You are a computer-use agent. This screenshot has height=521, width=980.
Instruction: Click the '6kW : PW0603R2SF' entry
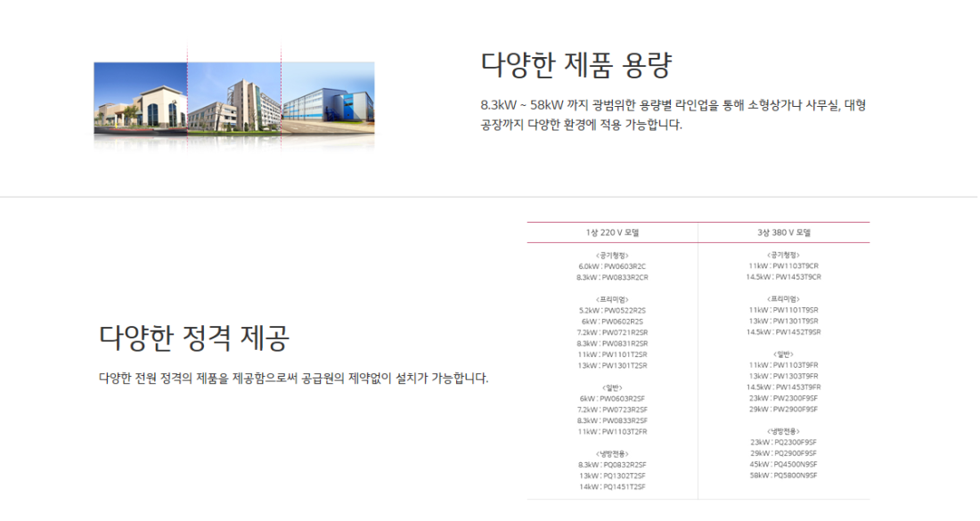click(x=613, y=399)
